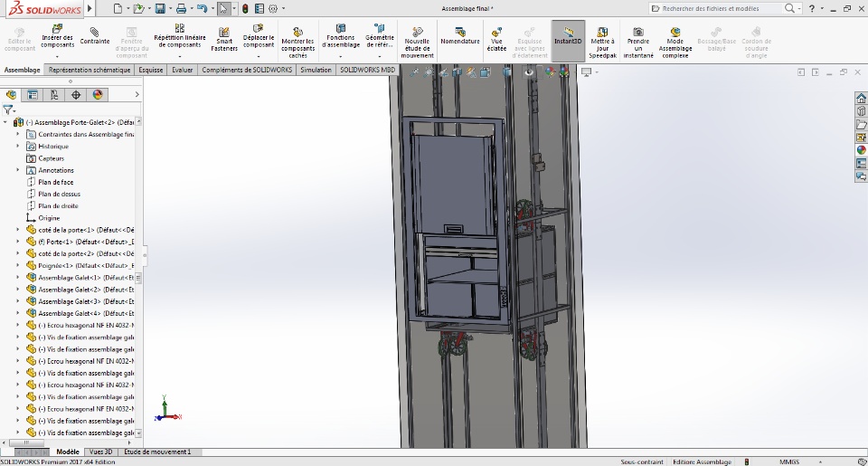Select the Nomenclature tool
This screenshot has width=868, height=466.
point(460,37)
